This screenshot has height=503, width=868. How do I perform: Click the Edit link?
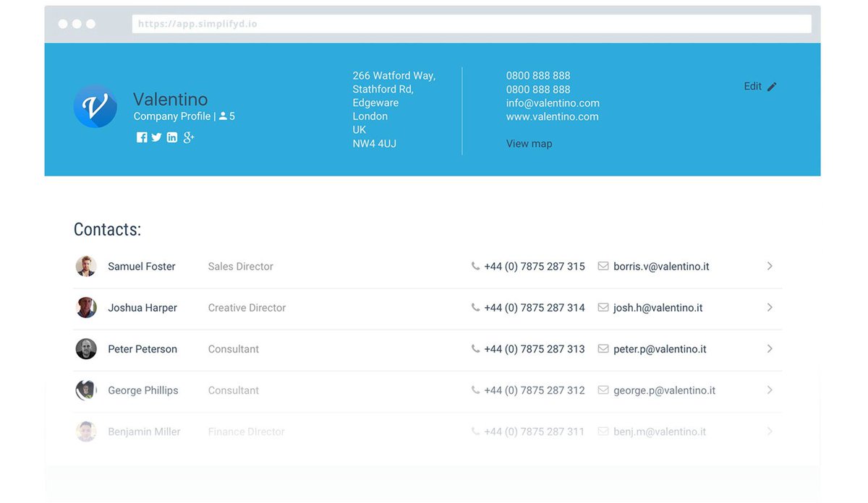point(752,86)
